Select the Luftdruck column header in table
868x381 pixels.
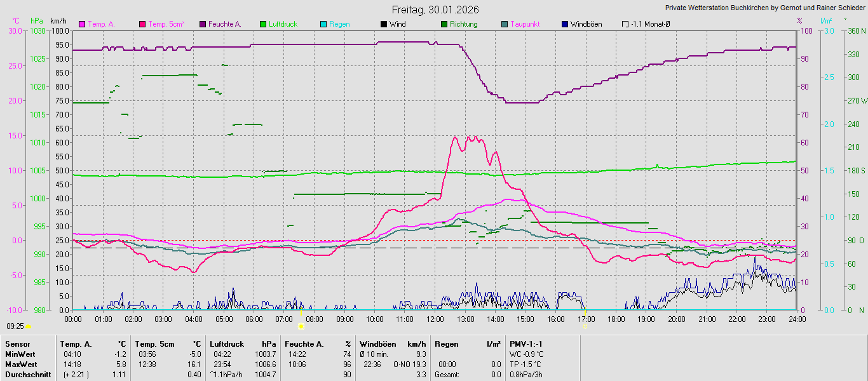pos(227,344)
